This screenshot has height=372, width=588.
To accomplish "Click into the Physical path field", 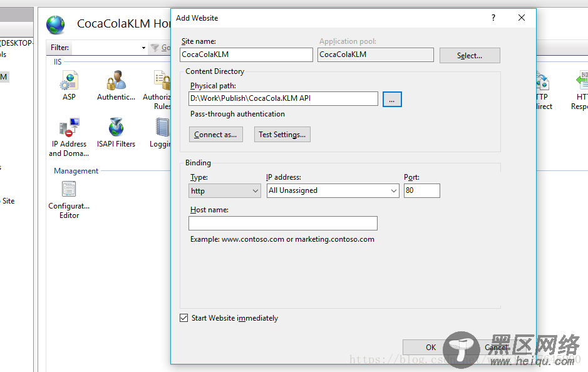I will (283, 98).
